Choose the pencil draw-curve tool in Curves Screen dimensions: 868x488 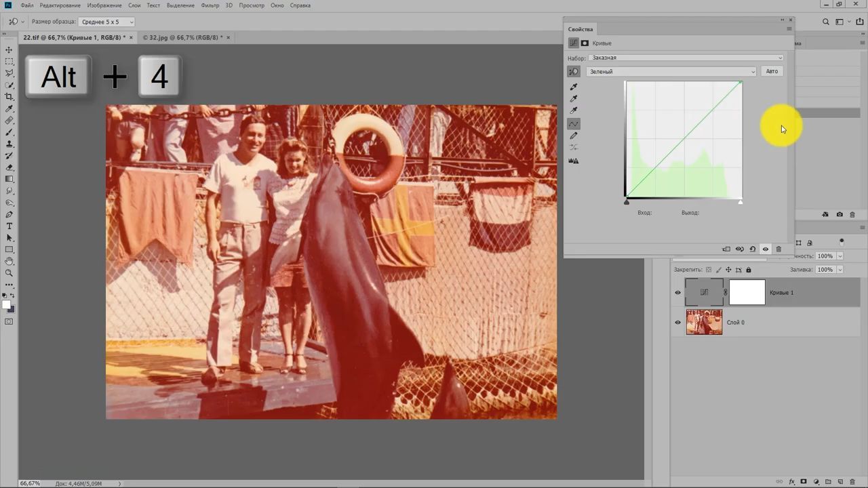574,136
